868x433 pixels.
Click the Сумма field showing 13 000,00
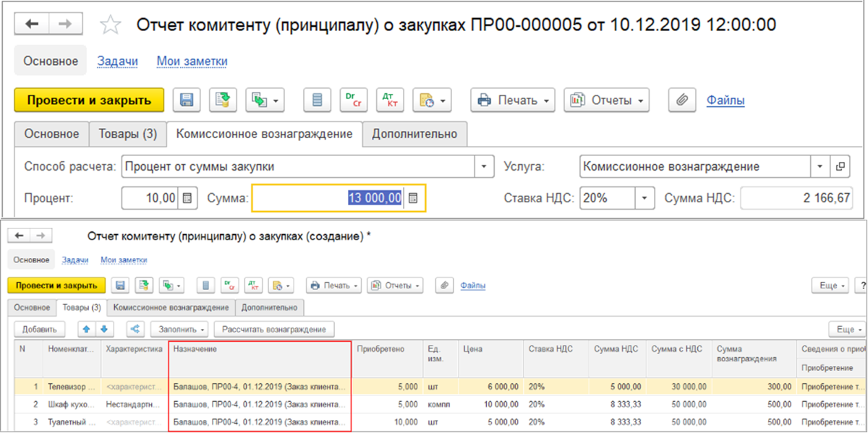329,197
